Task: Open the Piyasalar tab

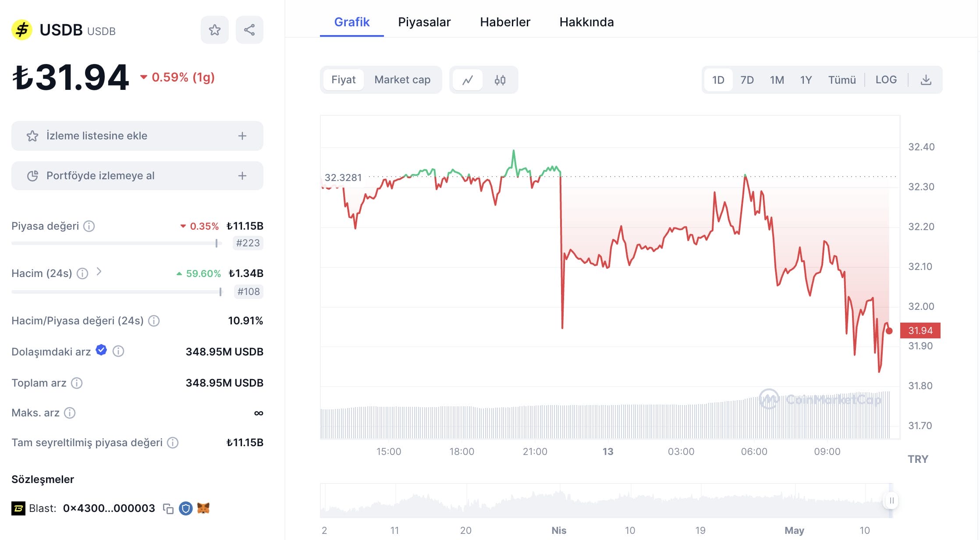Action: pos(424,22)
